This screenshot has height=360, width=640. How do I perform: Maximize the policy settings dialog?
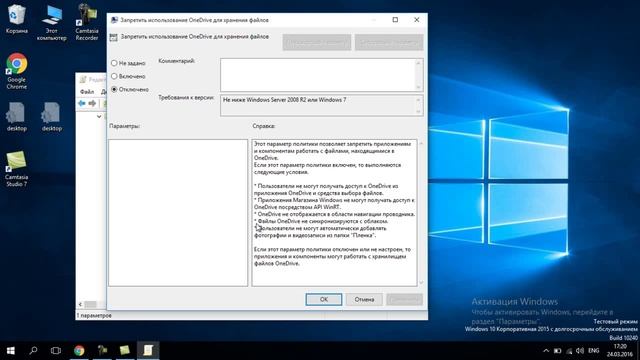click(x=395, y=20)
